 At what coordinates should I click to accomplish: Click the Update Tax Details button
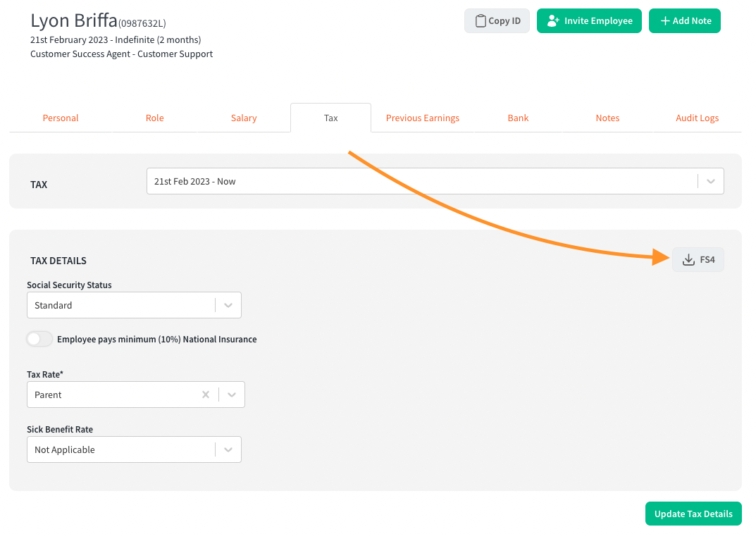tap(693, 514)
